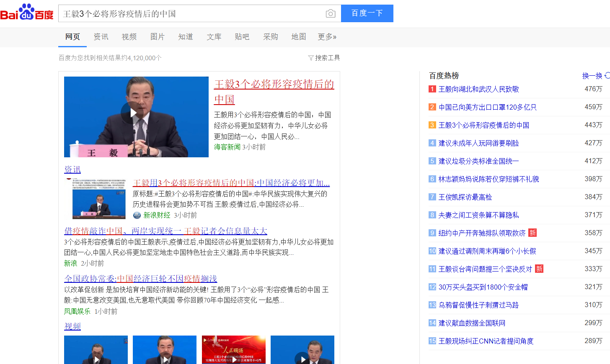Click the 新 badge beside 王毅谈台湾问题 entry
Image resolution: width=610 pixels, height=364 pixels.
[539, 269]
